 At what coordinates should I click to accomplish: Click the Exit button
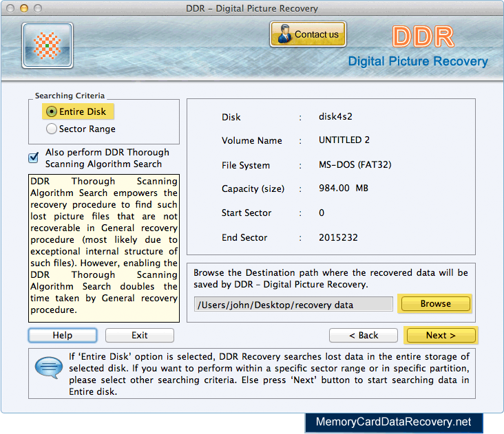coord(140,336)
